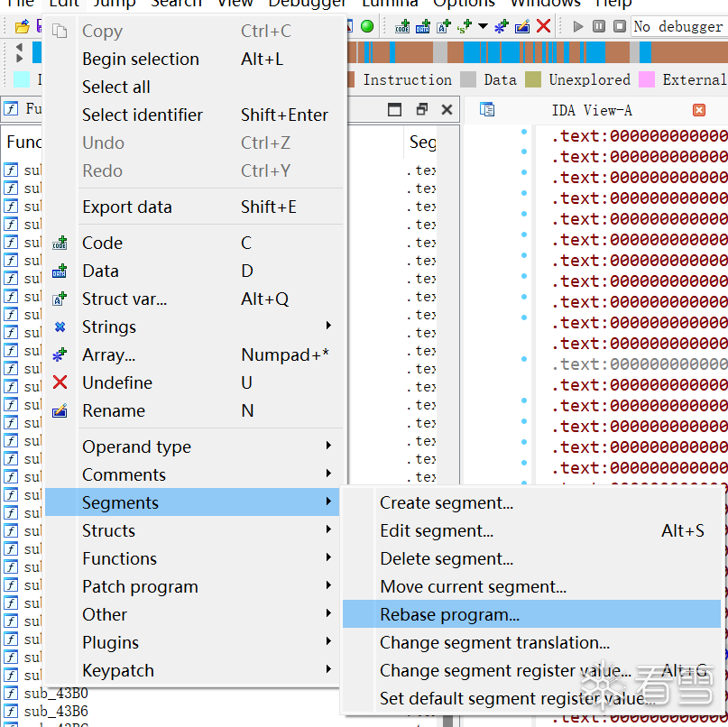Image resolution: width=728 pixels, height=727 pixels.
Task: Click the green string-literal icon in the toolbar
Action: click(464, 26)
